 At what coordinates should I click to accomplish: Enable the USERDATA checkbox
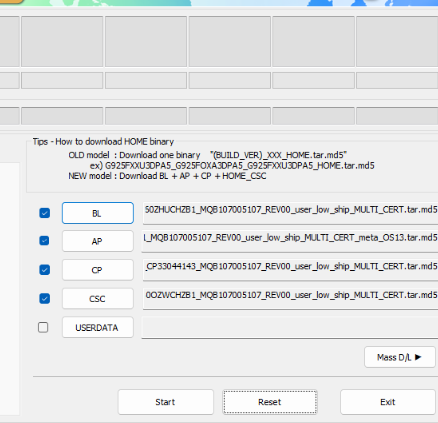[43, 327]
